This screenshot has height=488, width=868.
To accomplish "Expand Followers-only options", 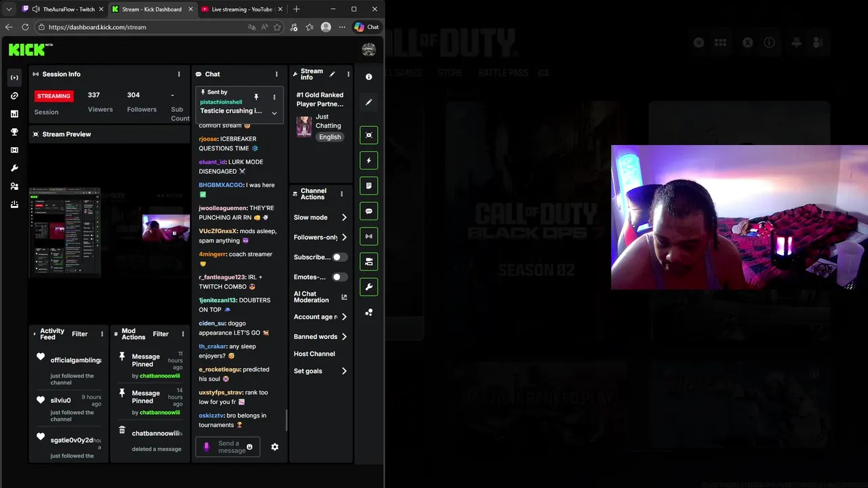I will point(344,237).
